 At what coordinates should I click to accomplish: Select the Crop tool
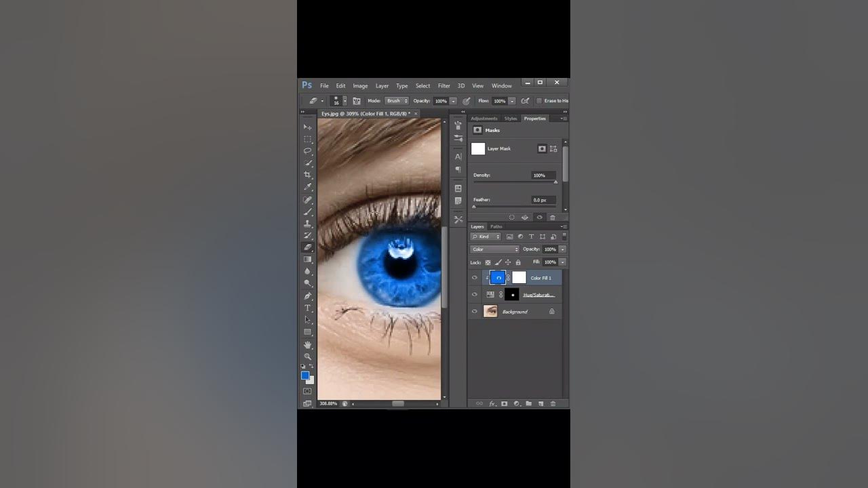coord(307,175)
